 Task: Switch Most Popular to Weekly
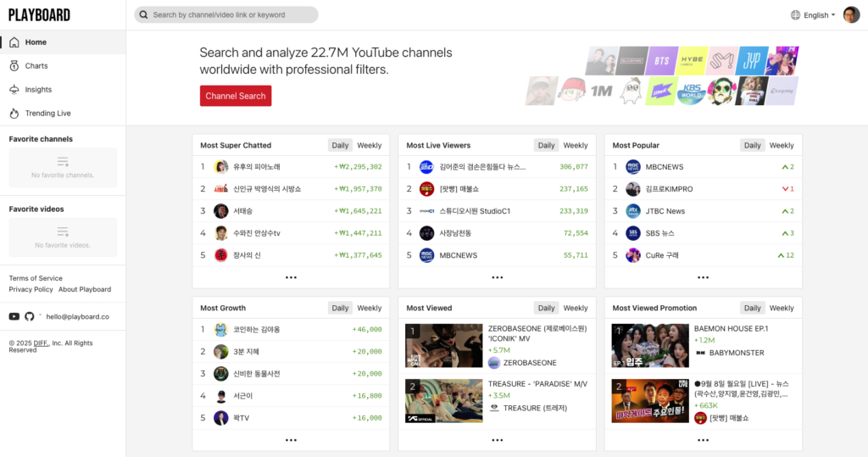781,145
